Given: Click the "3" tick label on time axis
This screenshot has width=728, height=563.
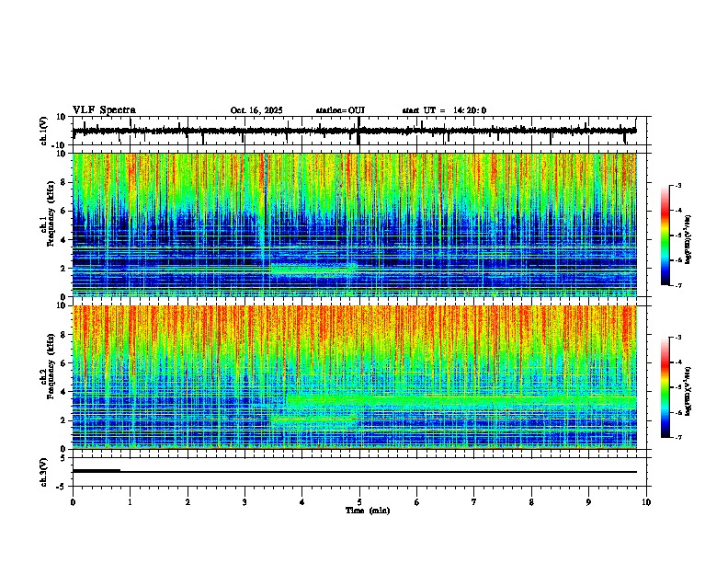Looking at the screenshot, I should (x=245, y=502).
